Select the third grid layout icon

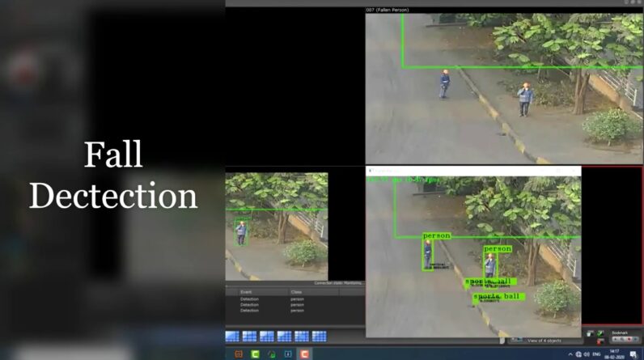point(266,337)
